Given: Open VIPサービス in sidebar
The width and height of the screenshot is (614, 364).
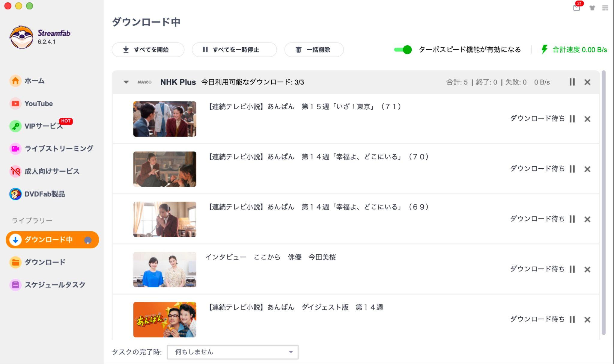Looking at the screenshot, I should tap(37, 126).
